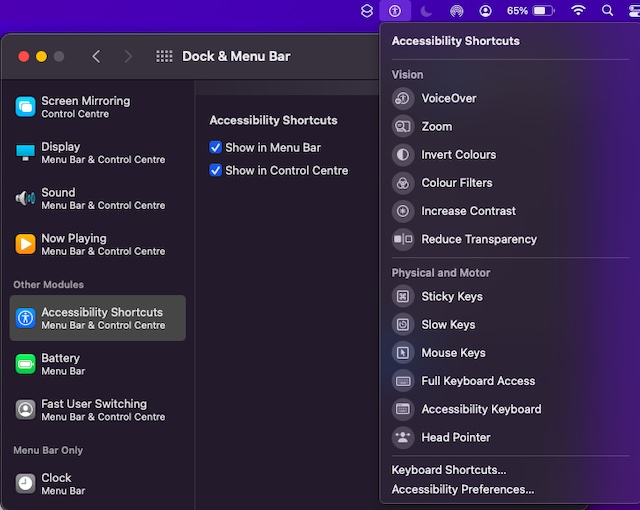The height and width of the screenshot is (510, 640).
Task: Show all preferences grid
Action: (164, 56)
